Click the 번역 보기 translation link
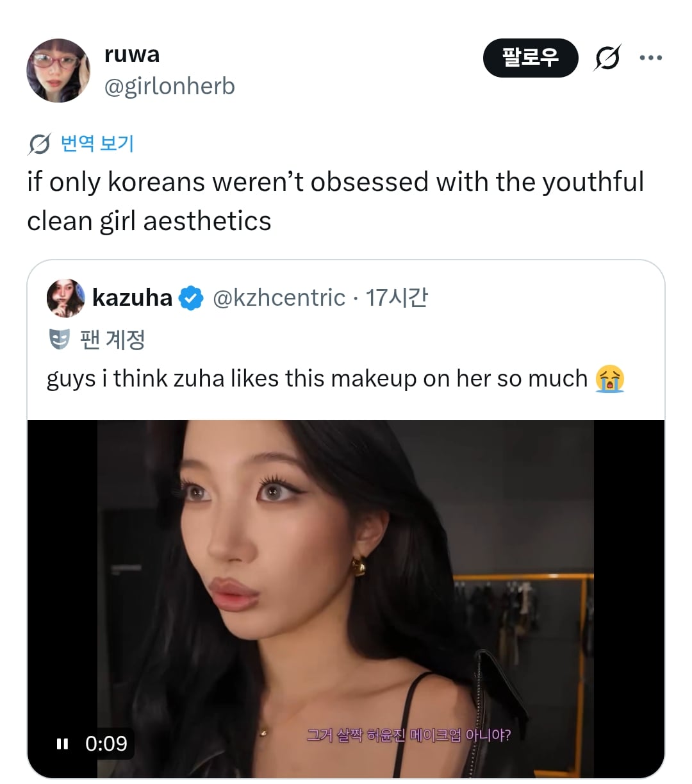The width and height of the screenshot is (692, 784). (97, 143)
